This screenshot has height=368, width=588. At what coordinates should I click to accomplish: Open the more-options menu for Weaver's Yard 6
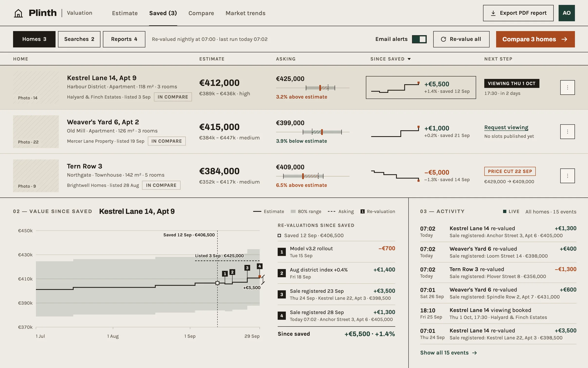567,131
